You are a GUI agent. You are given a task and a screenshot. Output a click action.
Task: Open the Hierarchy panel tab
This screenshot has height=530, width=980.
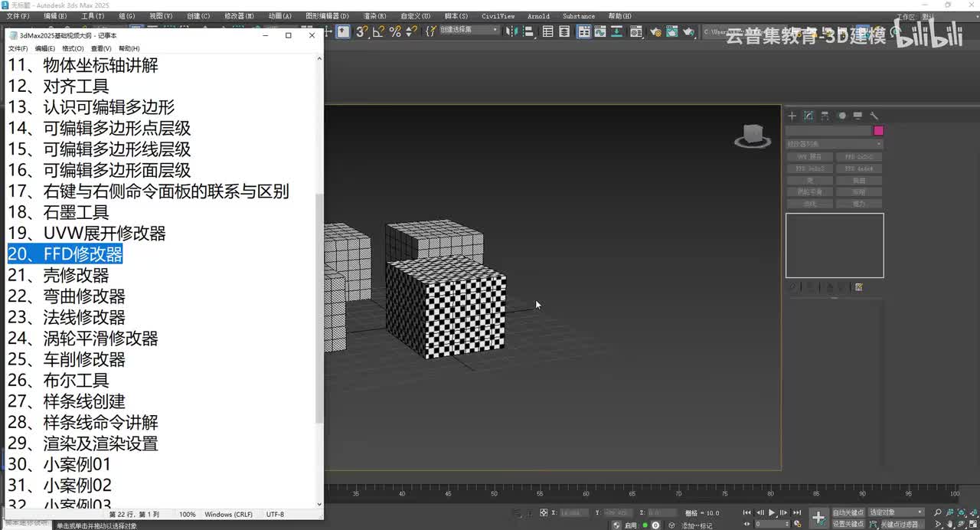pos(825,116)
